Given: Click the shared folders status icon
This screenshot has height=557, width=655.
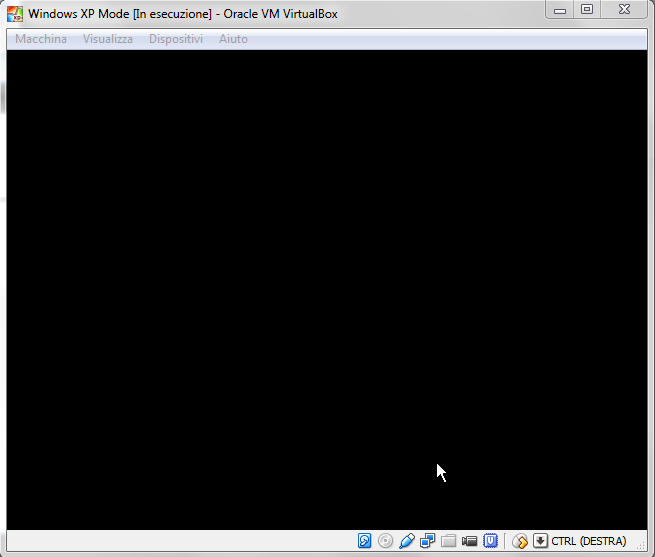Looking at the screenshot, I should 449,541.
